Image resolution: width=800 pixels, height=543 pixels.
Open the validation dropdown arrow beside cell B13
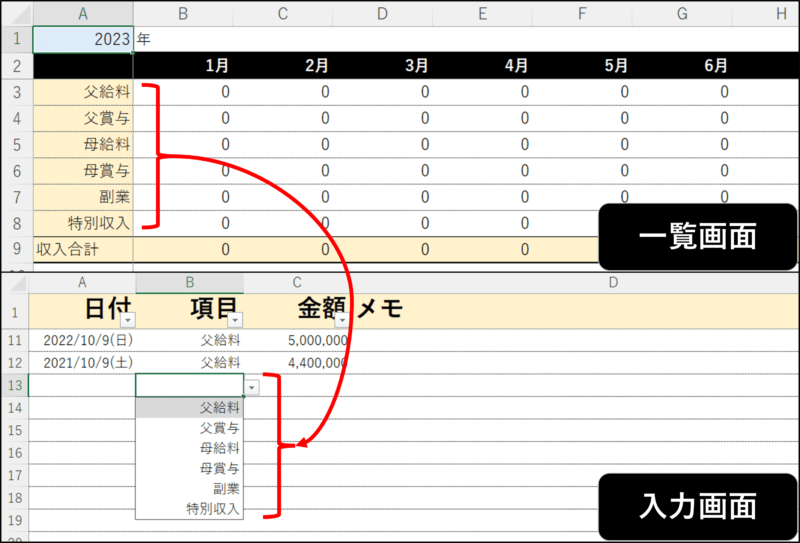click(x=252, y=388)
